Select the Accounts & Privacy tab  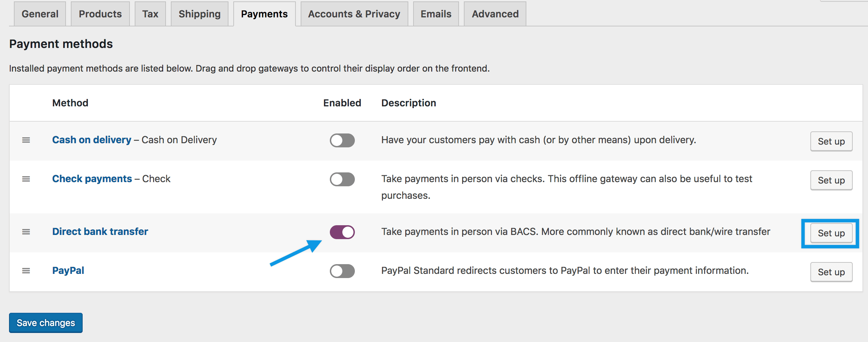[x=354, y=14]
